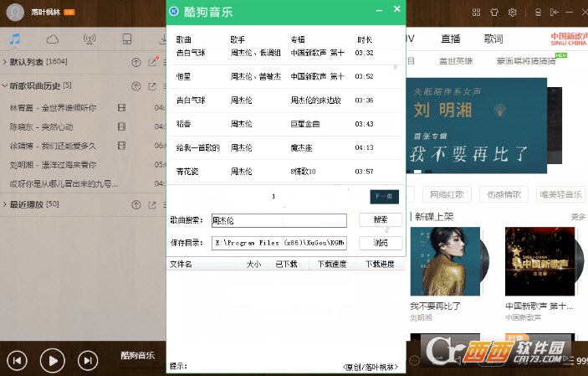The height and width of the screenshot is (376, 588).
Task: Click share icon for 默认列表 row
Action: 152,62
